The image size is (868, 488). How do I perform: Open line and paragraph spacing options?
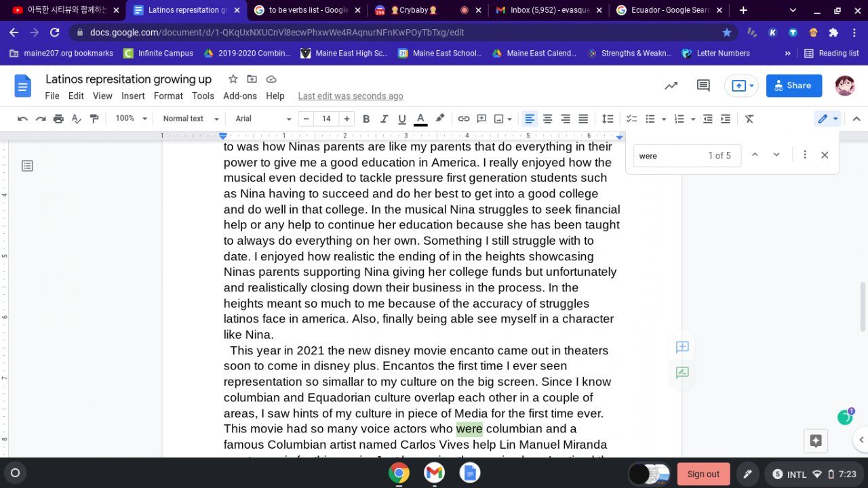[608, 119]
